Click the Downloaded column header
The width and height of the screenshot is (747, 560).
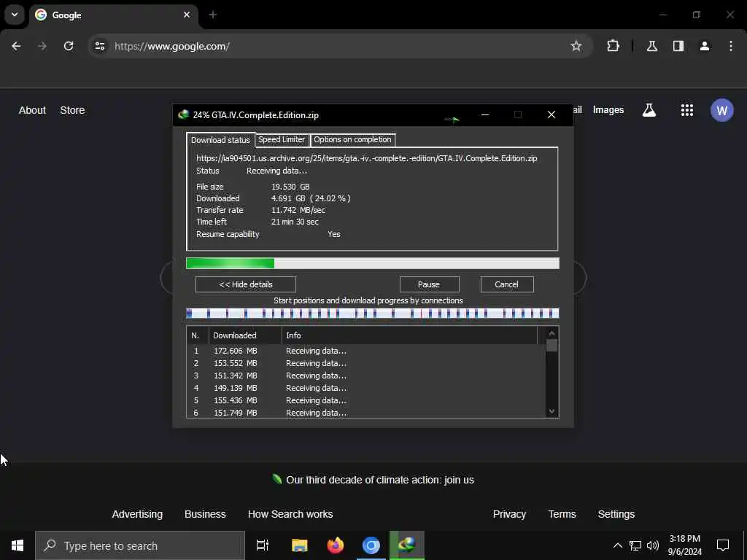pyautogui.click(x=245, y=335)
